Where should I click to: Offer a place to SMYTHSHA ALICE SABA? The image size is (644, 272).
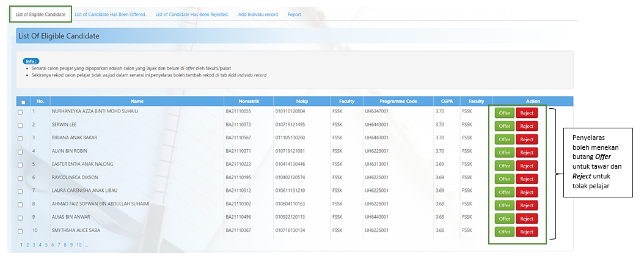click(x=504, y=232)
